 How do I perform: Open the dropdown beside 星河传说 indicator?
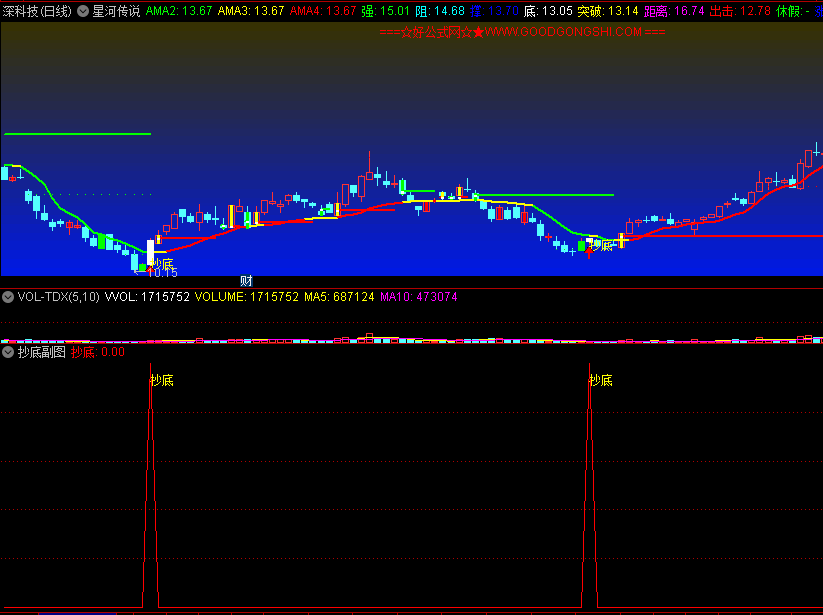coord(83,11)
